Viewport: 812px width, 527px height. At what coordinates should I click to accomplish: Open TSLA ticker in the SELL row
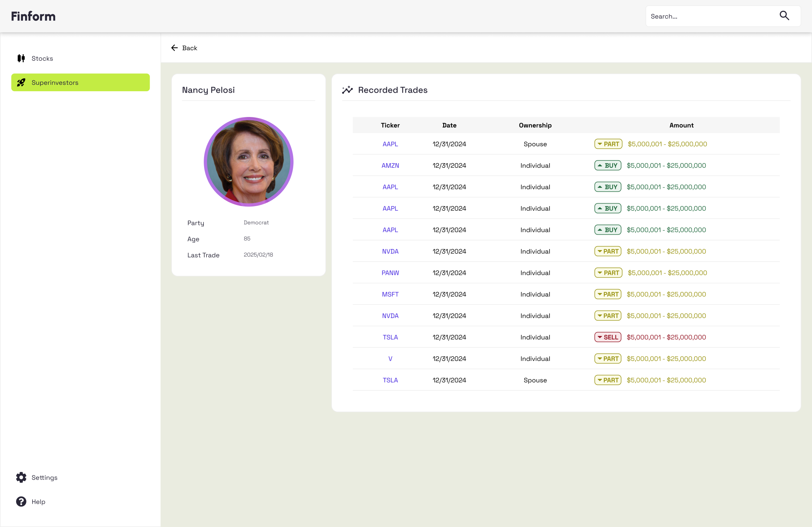pyautogui.click(x=390, y=337)
